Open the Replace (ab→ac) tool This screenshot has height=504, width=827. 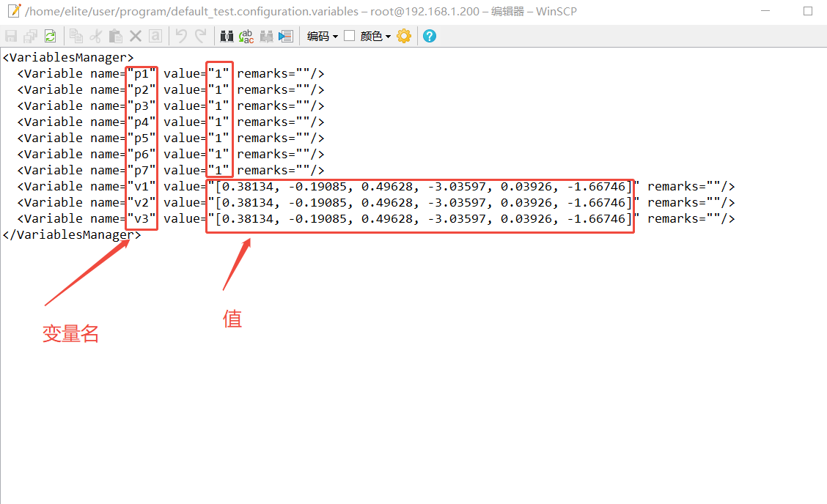[x=246, y=36]
